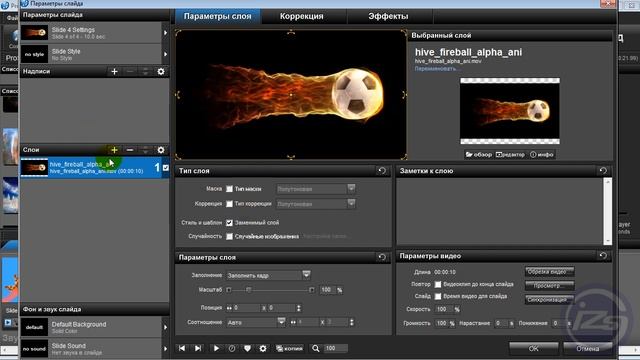Show инфо for selected layer
The image size is (640, 360).
[542, 155]
